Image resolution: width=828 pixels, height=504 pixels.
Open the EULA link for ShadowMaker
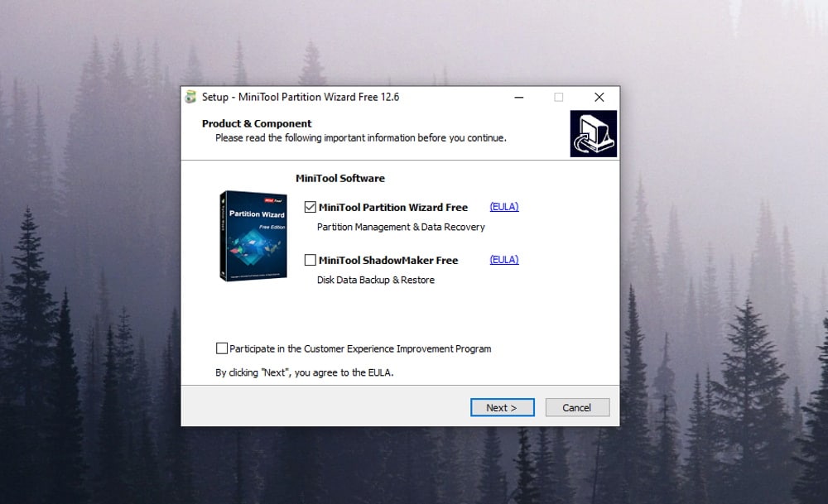click(504, 260)
